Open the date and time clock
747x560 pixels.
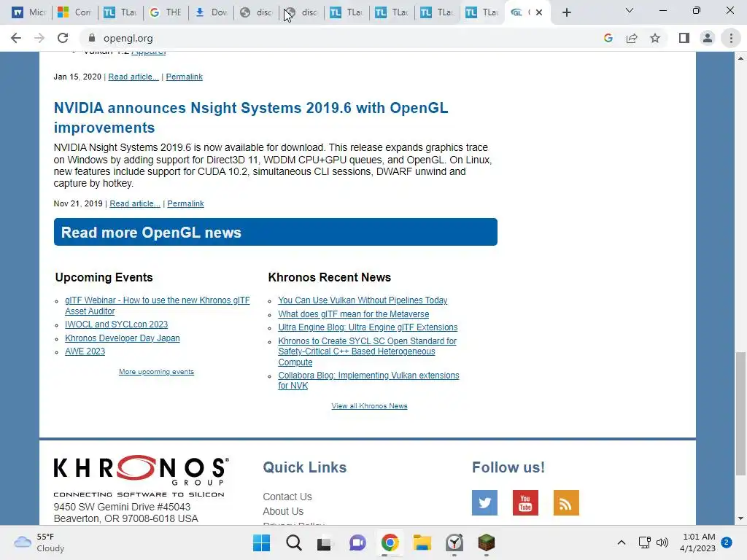[x=697, y=542]
